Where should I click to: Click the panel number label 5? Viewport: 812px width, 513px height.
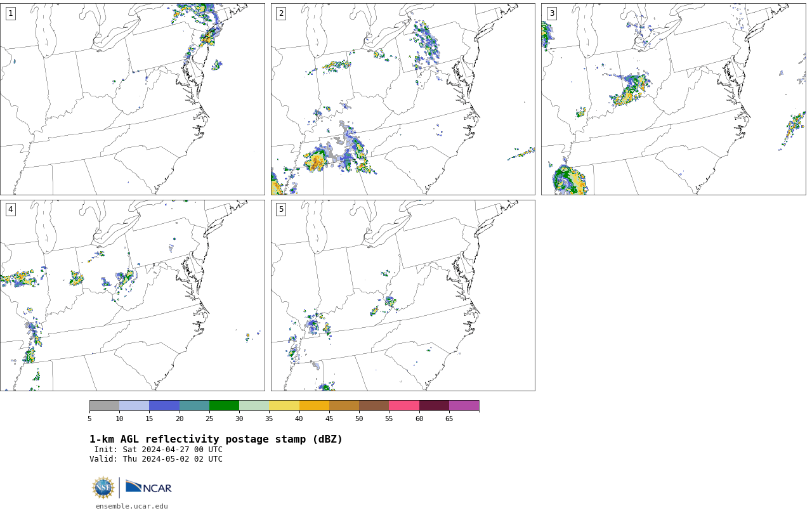[x=281, y=209]
